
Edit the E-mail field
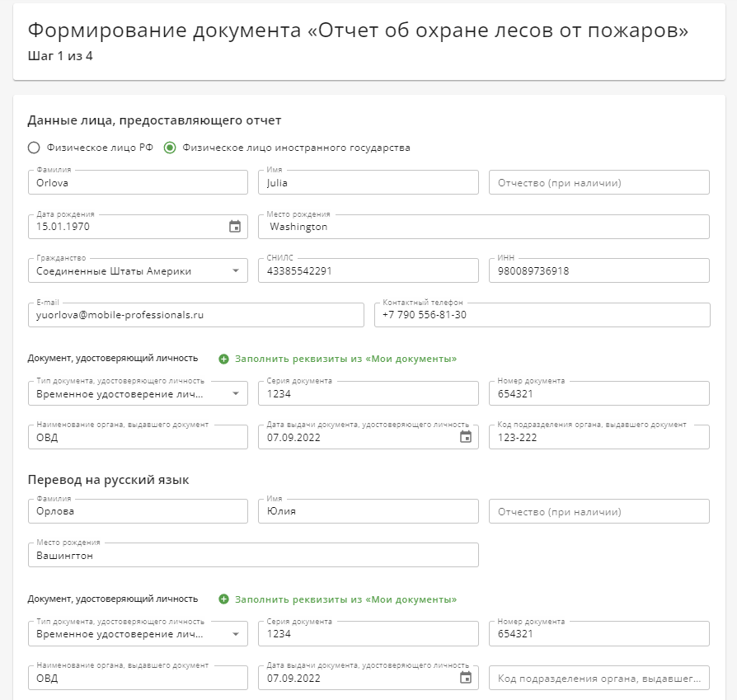click(196, 315)
